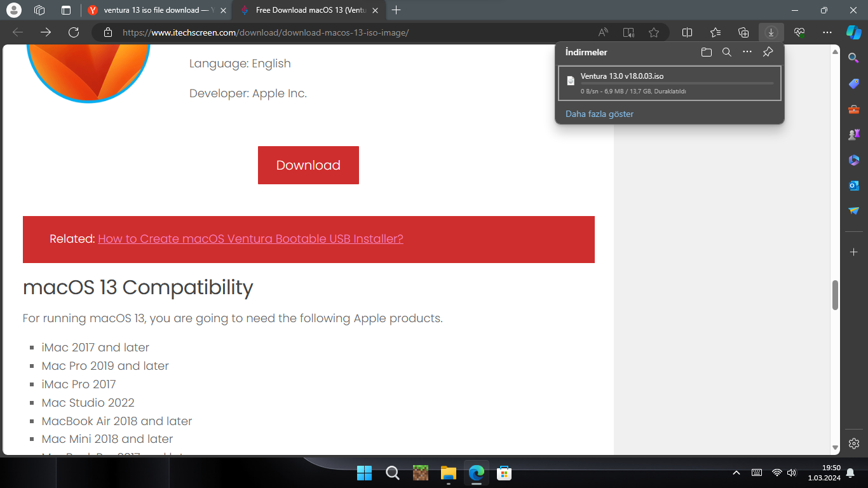Open the Favorites list in the toolbar
This screenshot has width=868, height=488.
click(715, 32)
